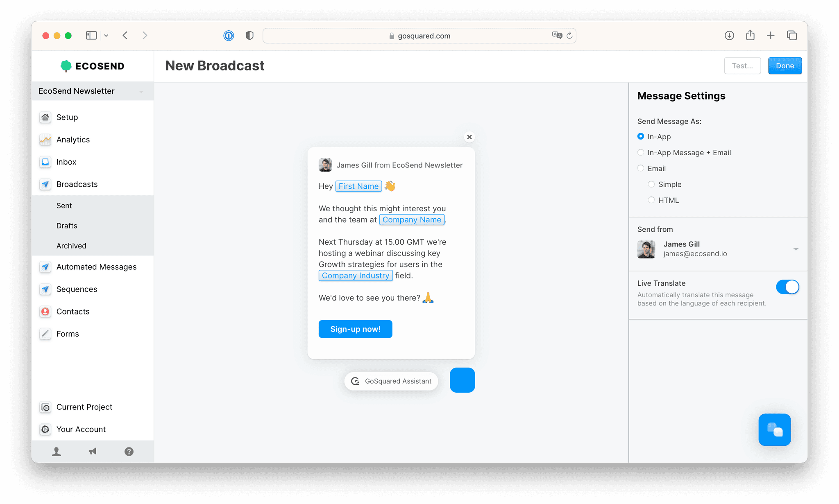Viewport: 839px width, 504px height.
Task: Click the megaphone announcements icon
Action: point(93,452)
